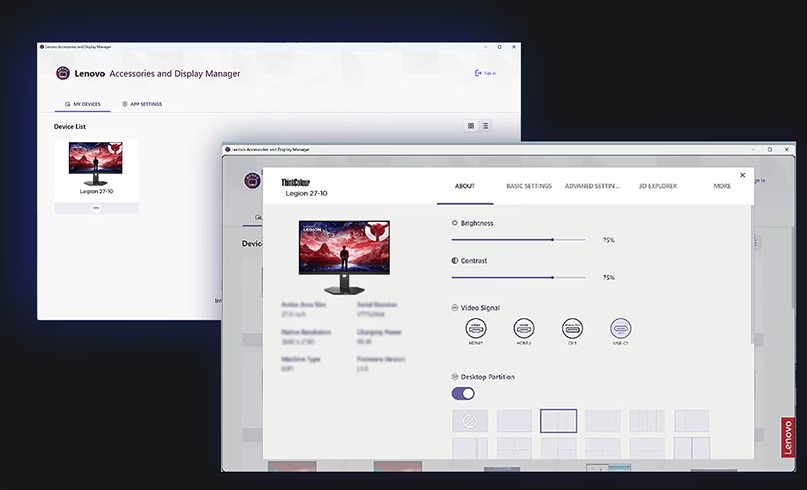Viewport: 807px width, 490px height.
Task: Switch to the BASIC SETTINGS tab
Action: (x=529, y=186)
